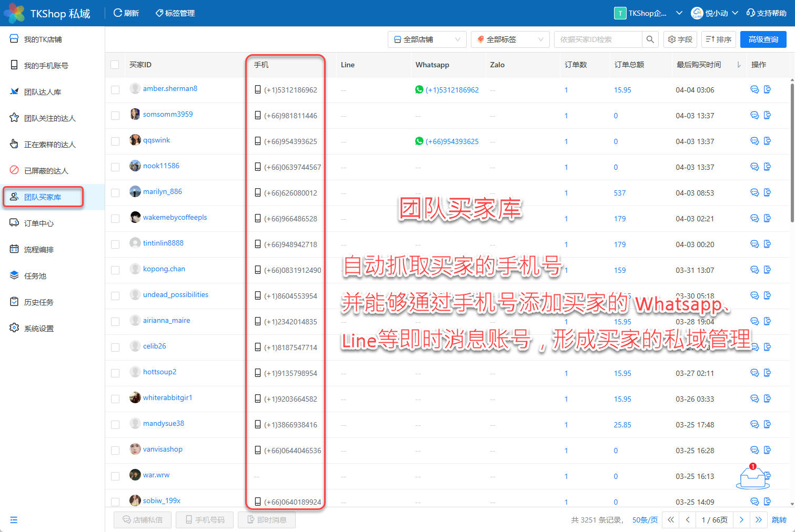
Task: Check the qqswink row checkbox
Action: (115, 141)
